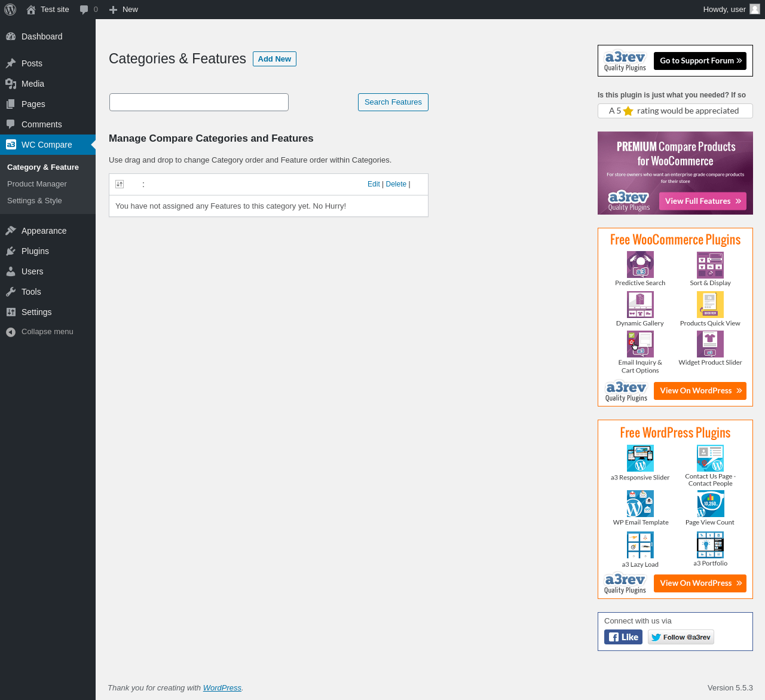Open the WP Email Template plugin icon
The width and height of the screenshot is (765, 700).
(x=640, y=504)
